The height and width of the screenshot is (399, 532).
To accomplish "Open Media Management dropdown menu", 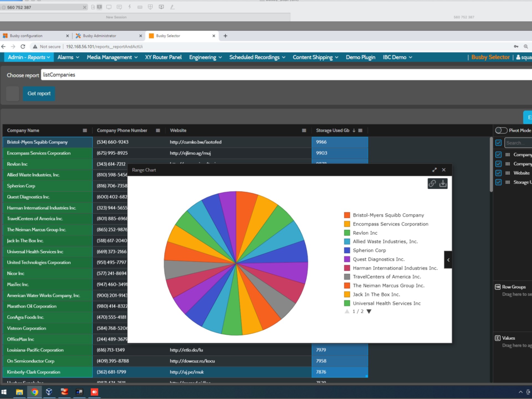I will tap(112, 57).
